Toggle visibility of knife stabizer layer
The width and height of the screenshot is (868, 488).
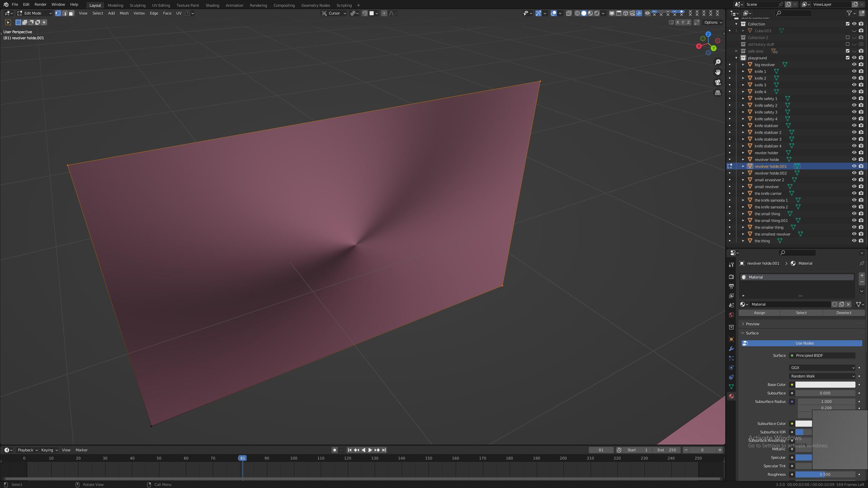tap(854, 126)
